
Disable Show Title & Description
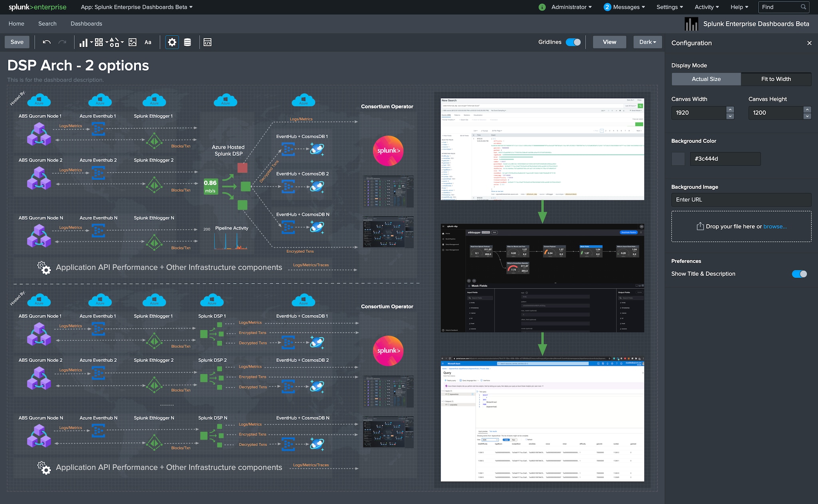coord(799,274)
